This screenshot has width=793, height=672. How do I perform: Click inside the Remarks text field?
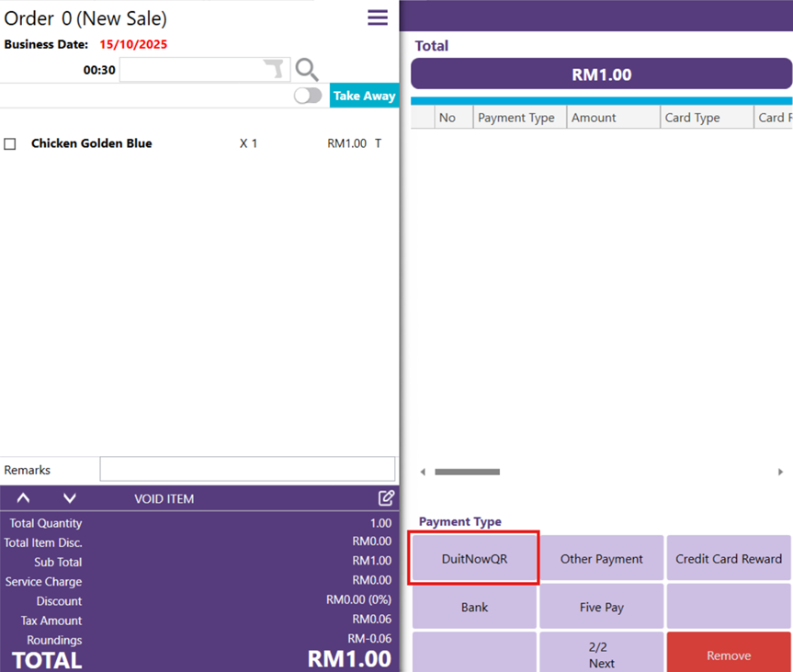pyautogui.click(x=247, y=470)
